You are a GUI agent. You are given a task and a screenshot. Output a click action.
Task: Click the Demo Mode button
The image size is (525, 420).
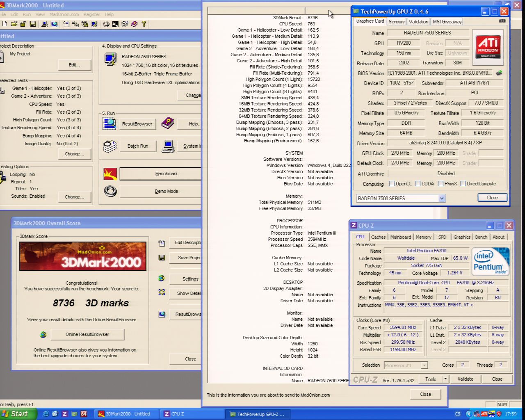[x=161, y=191]
